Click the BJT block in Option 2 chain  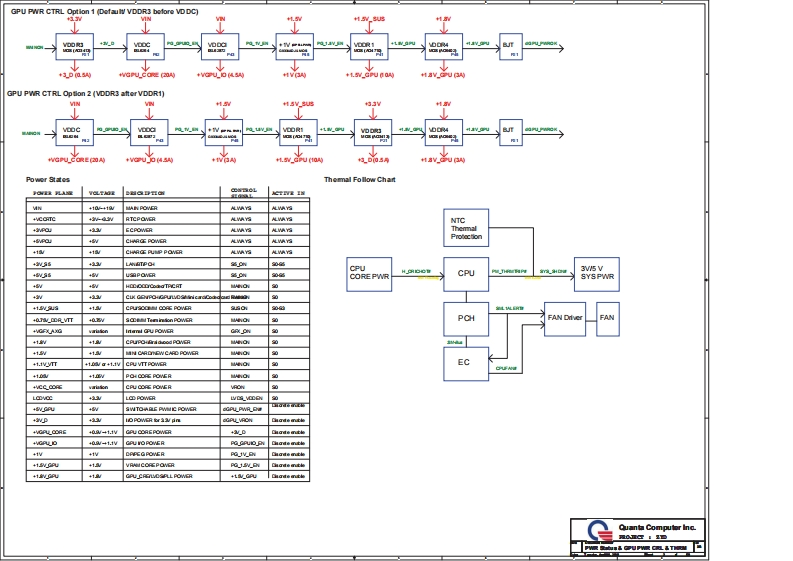509,132
